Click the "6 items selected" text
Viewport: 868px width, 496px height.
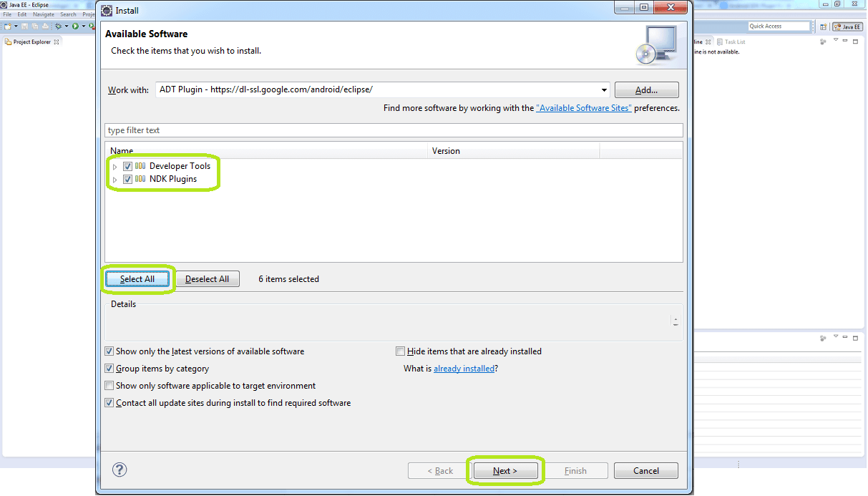[x=289, y=279]
